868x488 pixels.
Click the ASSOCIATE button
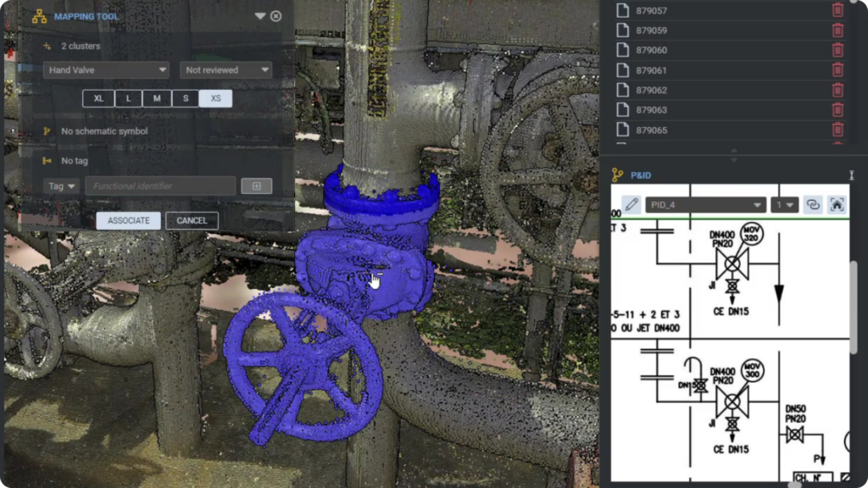click(x=129, y=220)
